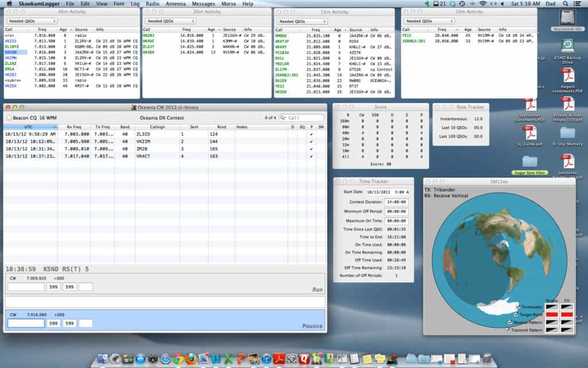
Task: Open the SL_Guide.pdf desktop file
Action: pos(530,136)
